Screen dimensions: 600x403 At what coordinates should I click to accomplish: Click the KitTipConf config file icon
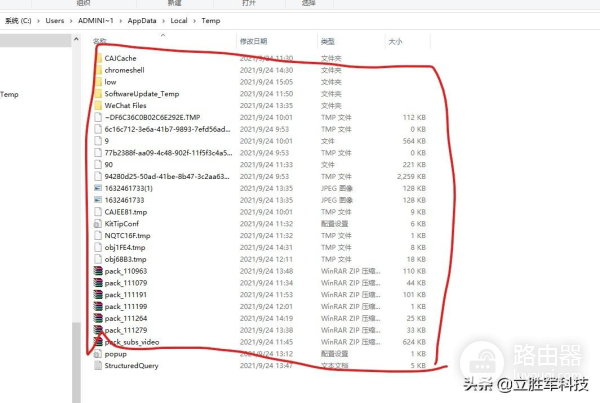[x=98, y=224]
